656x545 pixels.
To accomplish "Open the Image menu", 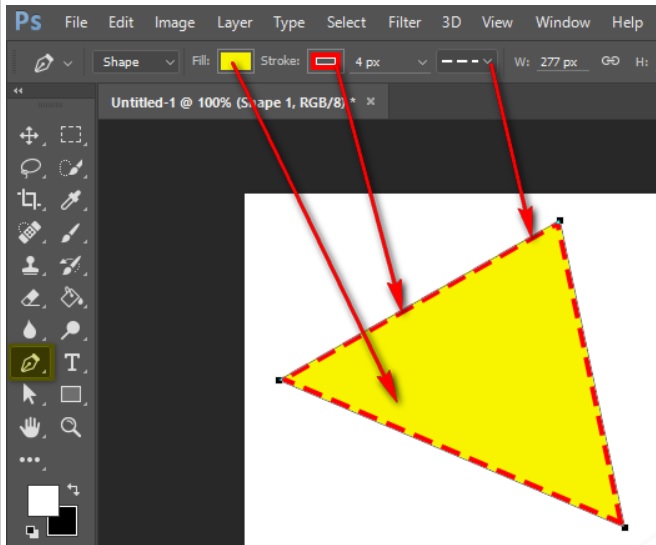I will point(174,23).
